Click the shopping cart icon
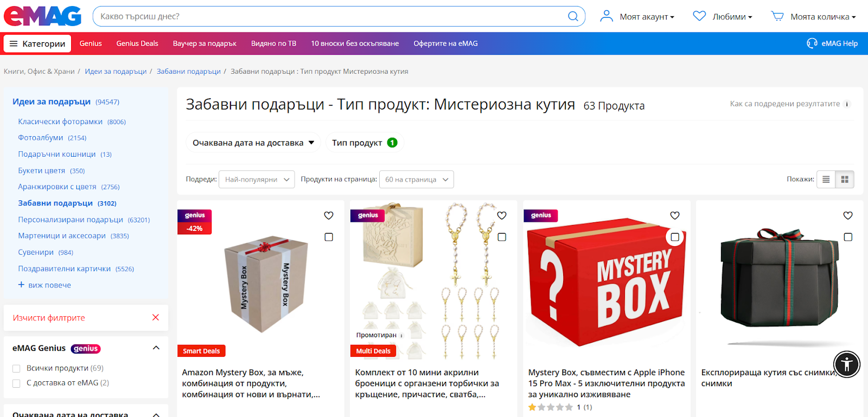Image resolution: width=868 pixels, height=417 pixels. (x=777, y=16)
